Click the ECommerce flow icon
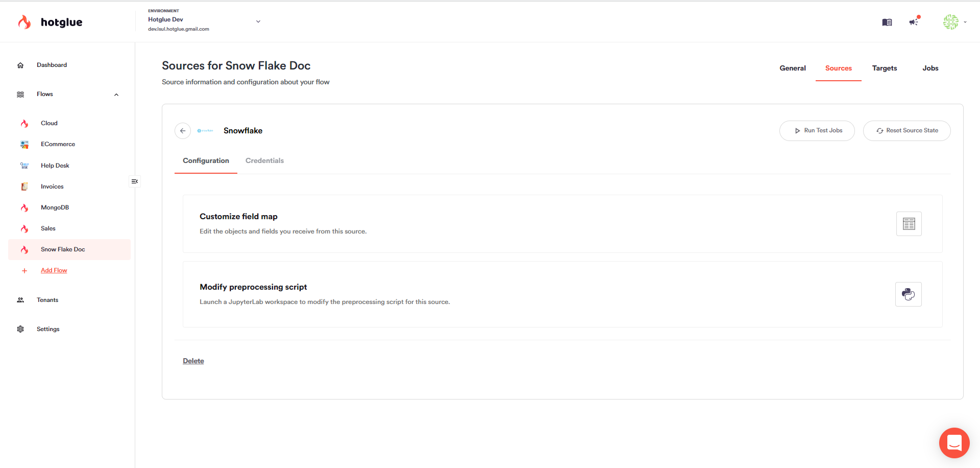Image resolution: width=980 pixels, height=468 pixels. tap(24, 145)
